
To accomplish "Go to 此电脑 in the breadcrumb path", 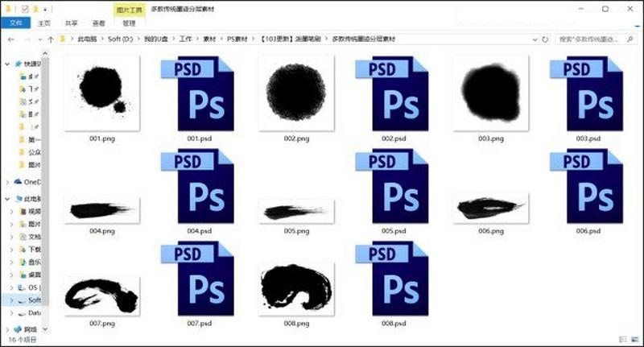I will (x=87, y=39).
